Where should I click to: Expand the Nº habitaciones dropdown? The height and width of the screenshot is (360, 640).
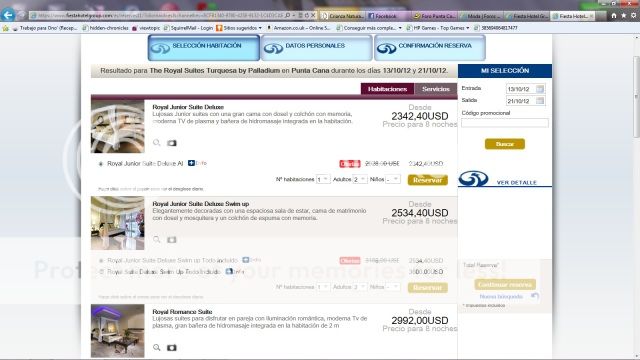pyautogui.click(x=323, y=179)
